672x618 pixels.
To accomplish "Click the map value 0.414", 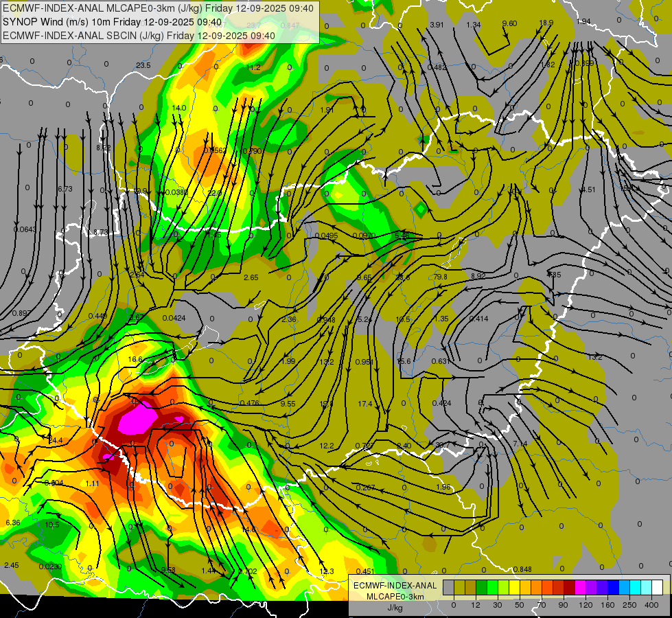I will tap(478, 318).
